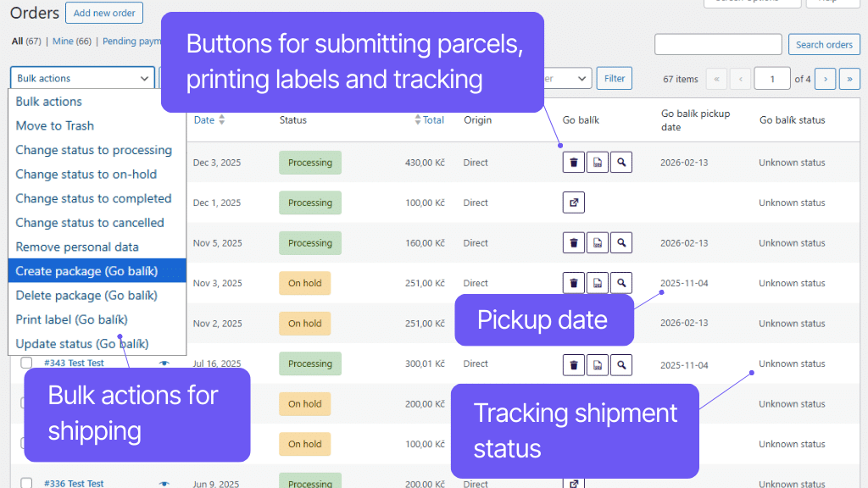Submit parcel icon in Dec 1, 2025 row
This screenshot has height=488, width=868.
574,202
